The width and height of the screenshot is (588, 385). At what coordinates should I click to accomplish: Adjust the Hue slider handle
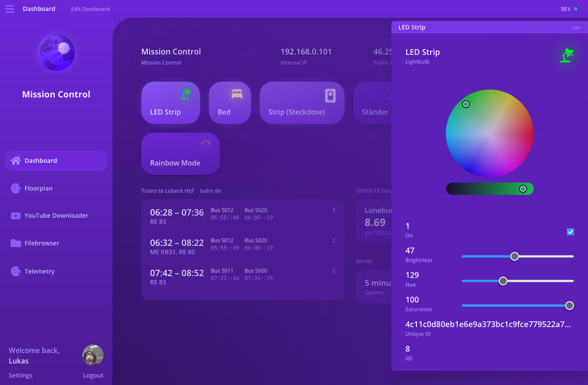(x=503, y=281)
